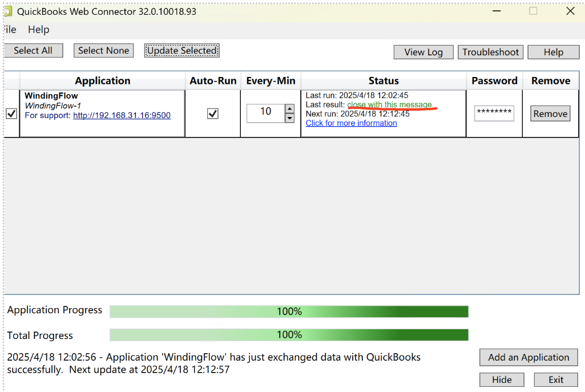Click the Status column header

point(384,81)
